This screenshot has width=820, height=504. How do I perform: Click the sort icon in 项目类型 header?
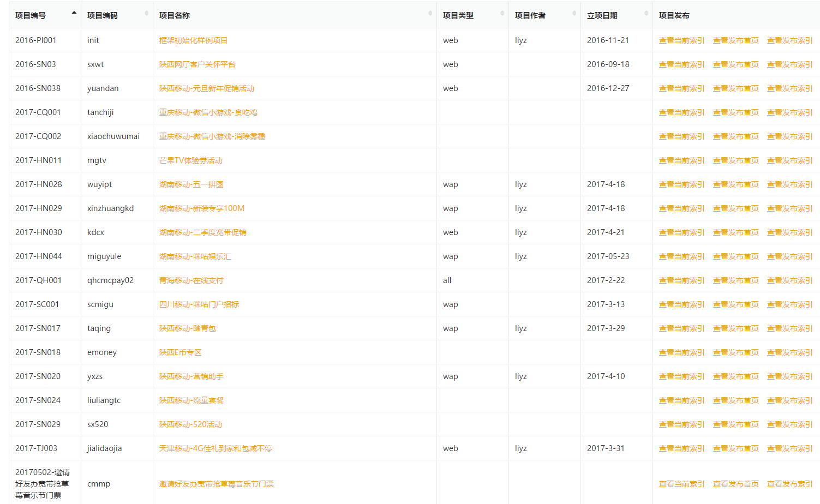502,13
